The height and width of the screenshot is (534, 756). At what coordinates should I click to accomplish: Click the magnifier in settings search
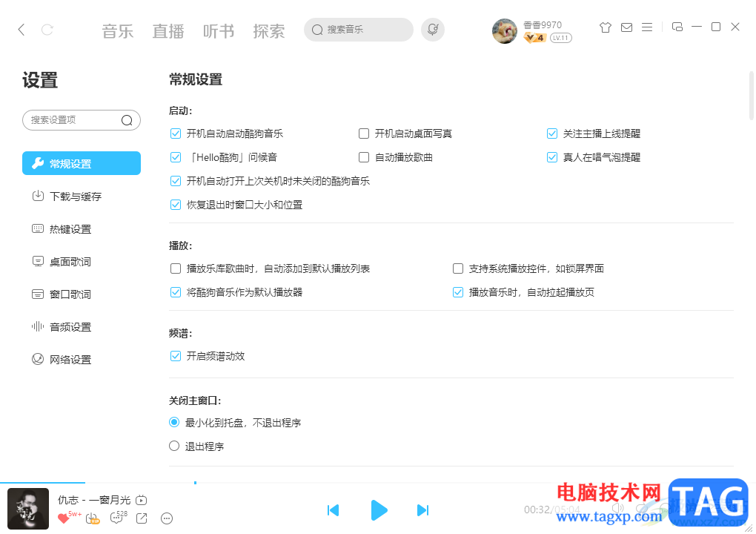(x=127, y=120)
